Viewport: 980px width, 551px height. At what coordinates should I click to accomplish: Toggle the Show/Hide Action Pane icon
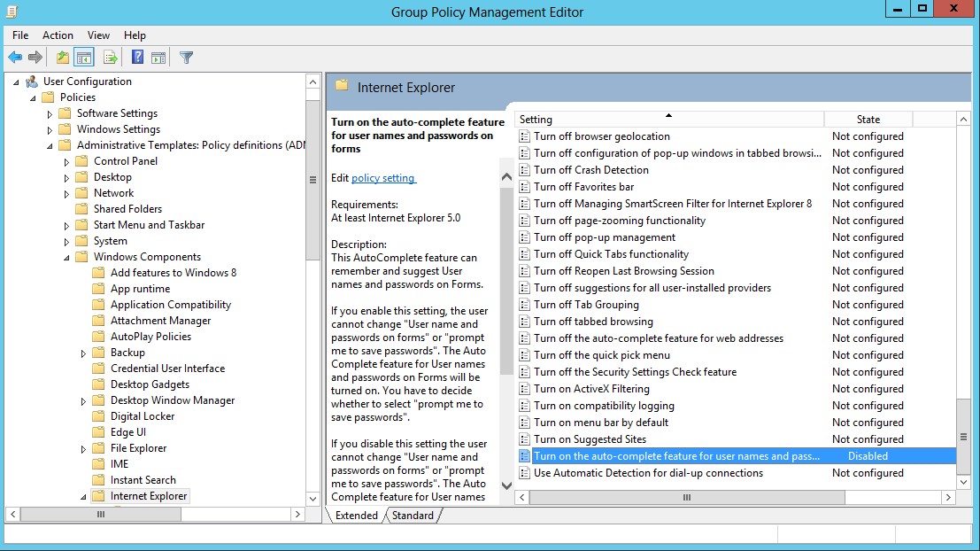[x=159, y=57]
